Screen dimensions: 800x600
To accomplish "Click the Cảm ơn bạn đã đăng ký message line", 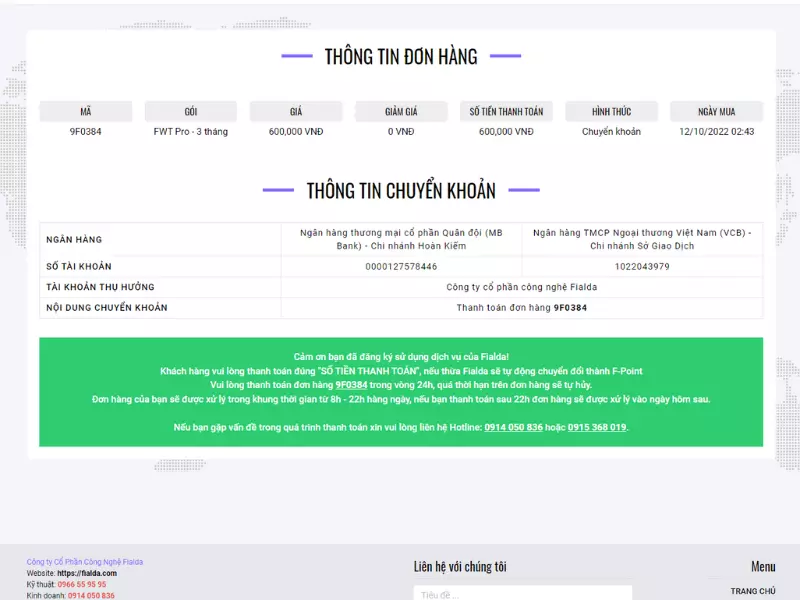I will 401,357.
